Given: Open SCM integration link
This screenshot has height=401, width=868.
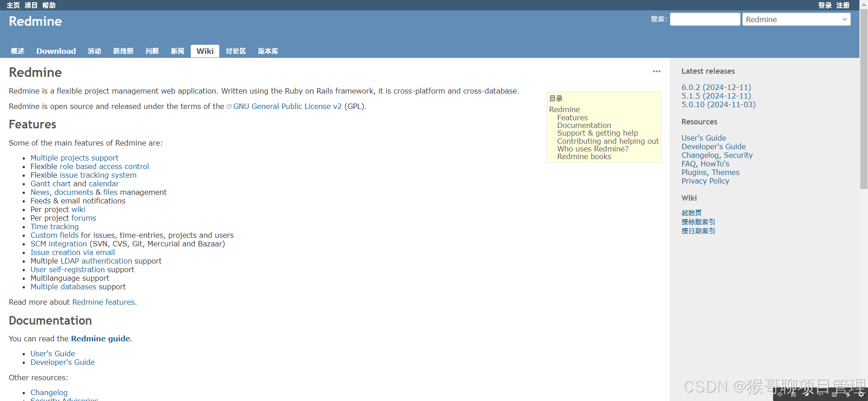Looking at the screenshot, I should [59, 244].
